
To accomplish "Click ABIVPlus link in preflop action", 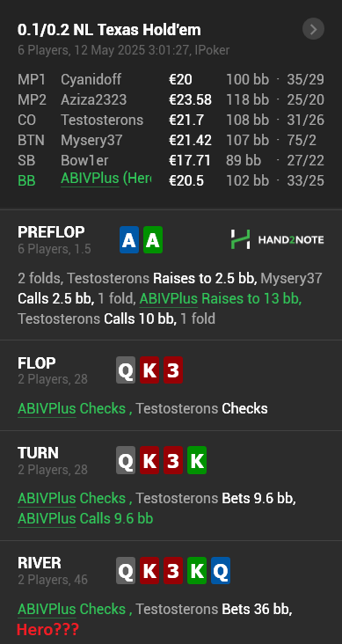I will click(169, 298).
